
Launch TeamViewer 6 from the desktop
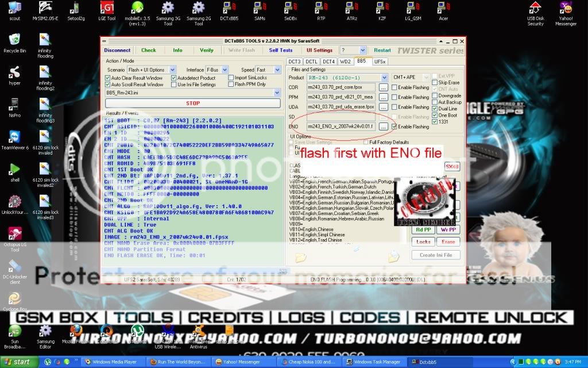click(x=15, y=137)
